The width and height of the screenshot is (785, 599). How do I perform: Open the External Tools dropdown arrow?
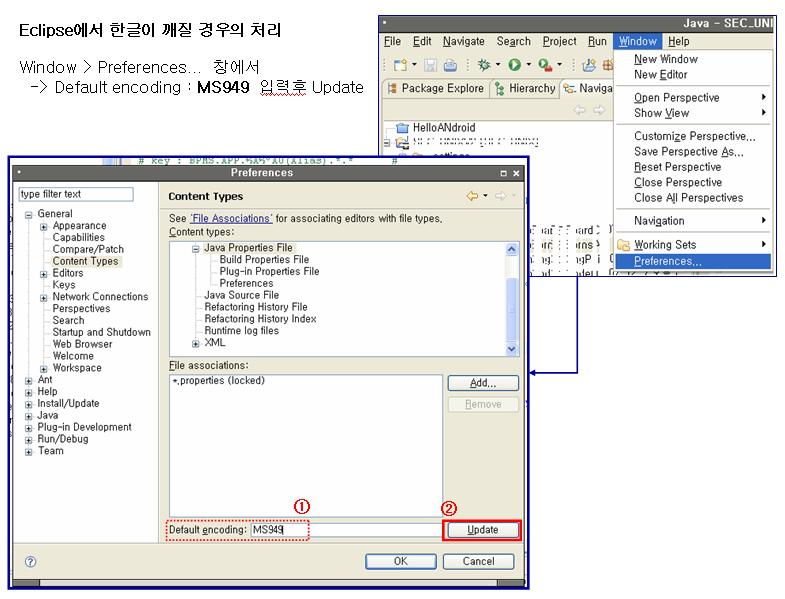click(559, 64)
